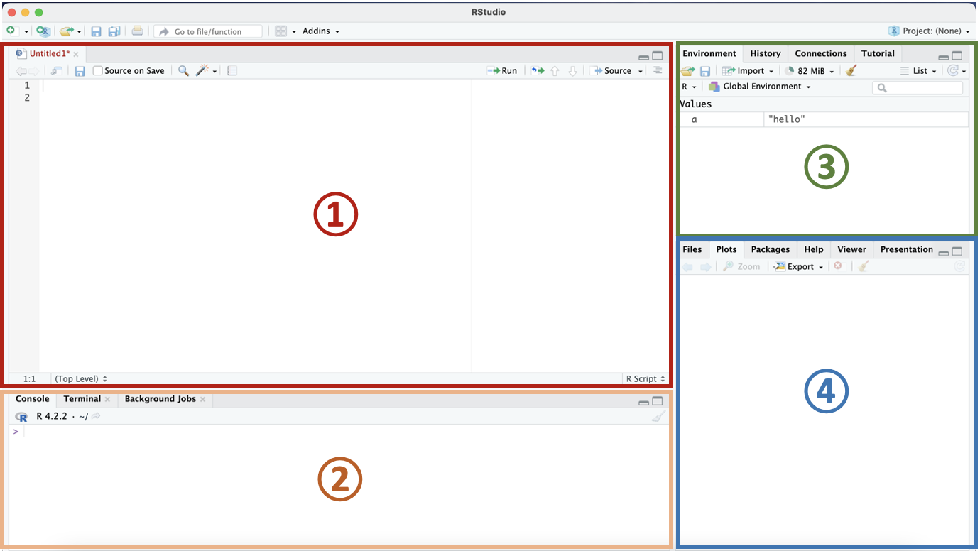Select the Tutorial tab
This screenshot has height=551, width=980.
[878, 53]
